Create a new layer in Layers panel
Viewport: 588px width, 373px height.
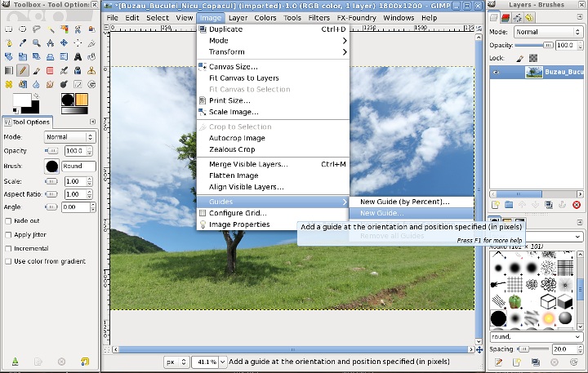(x=496, y=205)
